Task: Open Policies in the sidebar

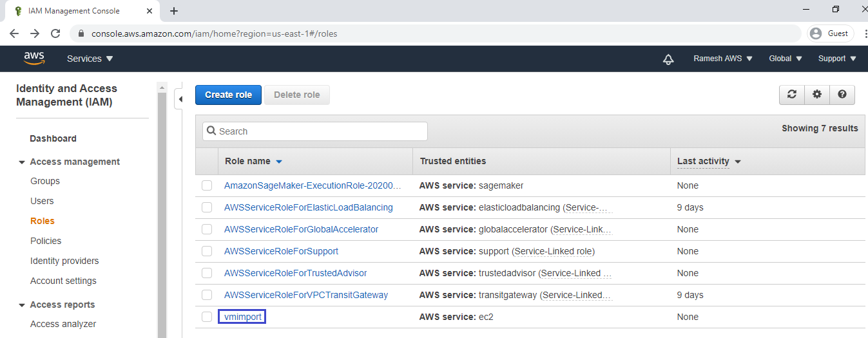Action: pyautogui.click(x=46, y=241)
